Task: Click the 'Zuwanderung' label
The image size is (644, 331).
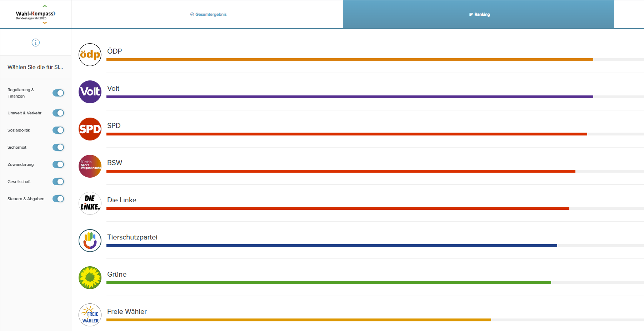Action: pyautogui.click(x=20, y=164)
